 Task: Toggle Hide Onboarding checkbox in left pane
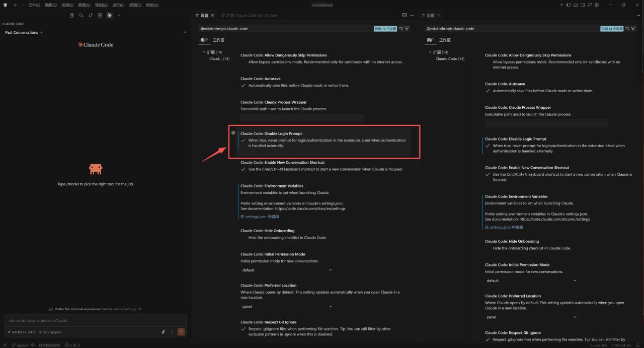(x=244, y=237)
